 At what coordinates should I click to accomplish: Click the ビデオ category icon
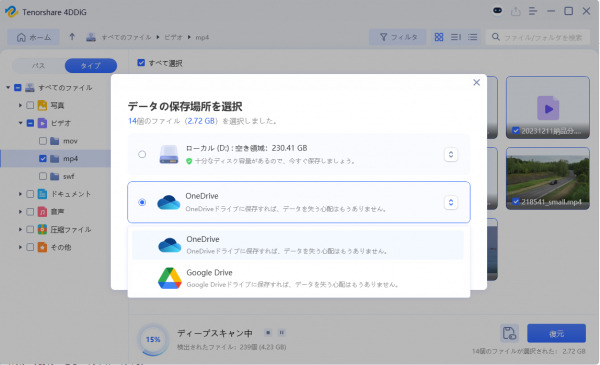(42, 123)
